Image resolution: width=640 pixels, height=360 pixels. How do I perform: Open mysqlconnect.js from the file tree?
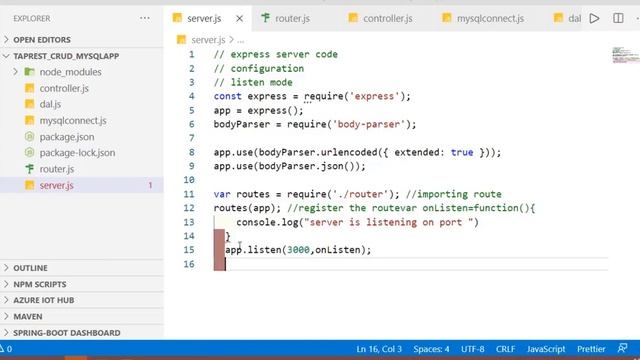pyautogui.click(x=73, y=120)
